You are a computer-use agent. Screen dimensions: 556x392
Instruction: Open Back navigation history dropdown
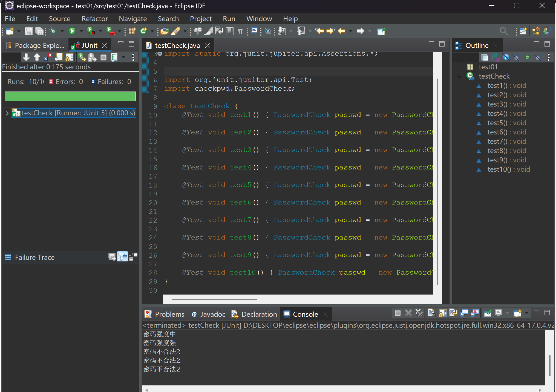(351, 31)
